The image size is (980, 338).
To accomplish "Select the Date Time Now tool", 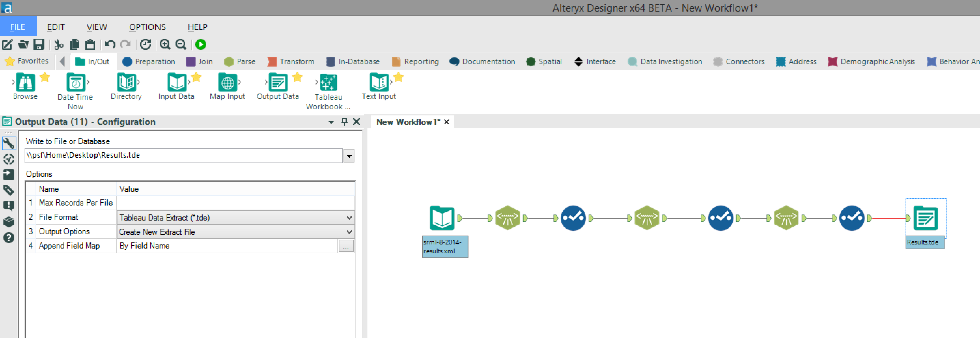I will click(75, 91).
